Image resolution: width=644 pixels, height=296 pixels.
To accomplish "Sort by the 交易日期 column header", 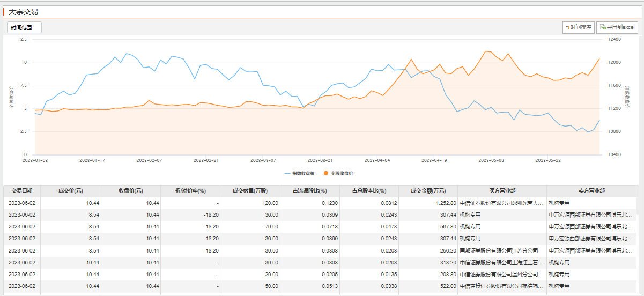I will tap(22, 191).
